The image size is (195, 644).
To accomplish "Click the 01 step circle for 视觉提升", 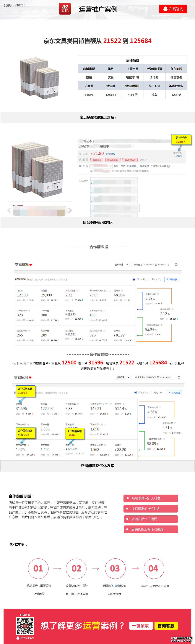I will pos(38,569).
